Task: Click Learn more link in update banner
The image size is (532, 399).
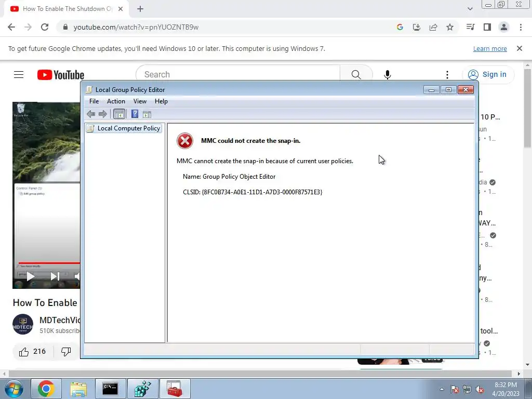Action: click(490, 48)
